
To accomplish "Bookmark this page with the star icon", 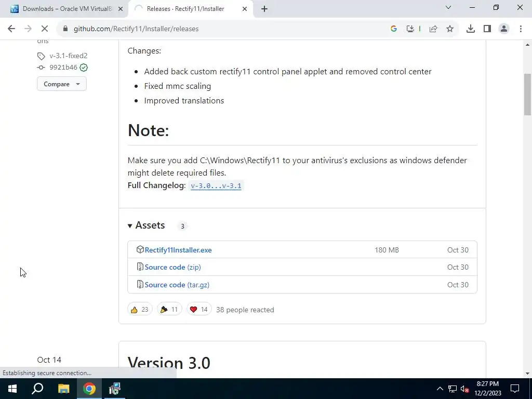I will (x=450, y=29).
